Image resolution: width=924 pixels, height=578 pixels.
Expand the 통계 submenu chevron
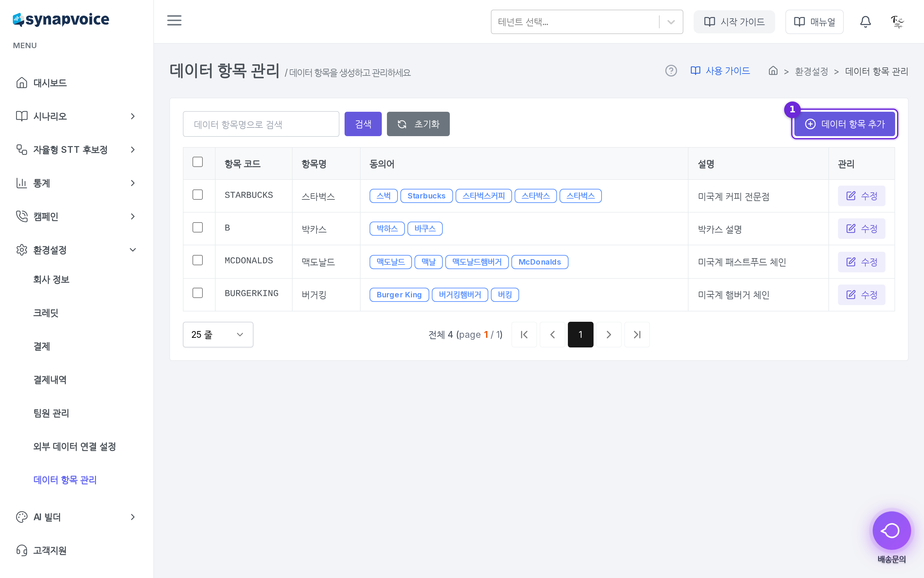pyautogui.click(x=133, y=183)
